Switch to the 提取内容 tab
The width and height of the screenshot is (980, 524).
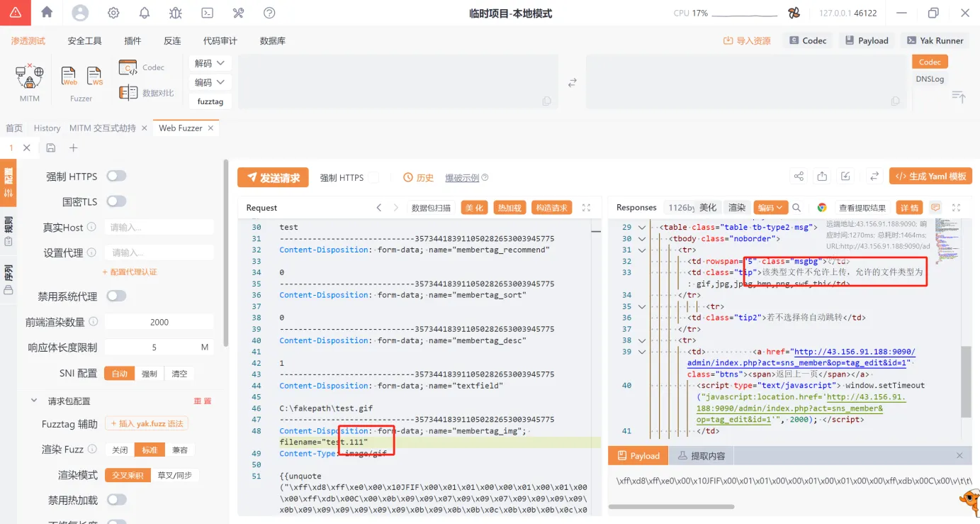(x=702, y=456)
